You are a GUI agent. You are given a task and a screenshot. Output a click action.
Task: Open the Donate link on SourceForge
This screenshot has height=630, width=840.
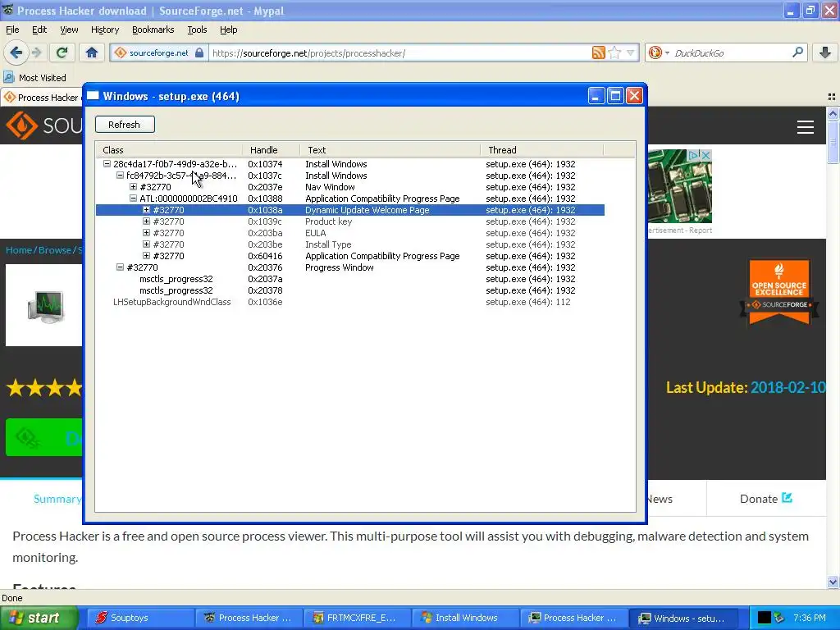(x=766, y=499)
